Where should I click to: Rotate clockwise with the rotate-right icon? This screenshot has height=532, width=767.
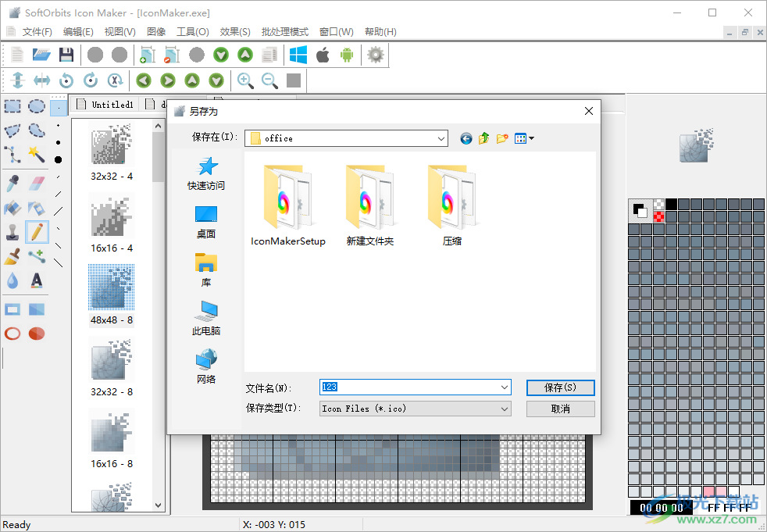(91, 80)
